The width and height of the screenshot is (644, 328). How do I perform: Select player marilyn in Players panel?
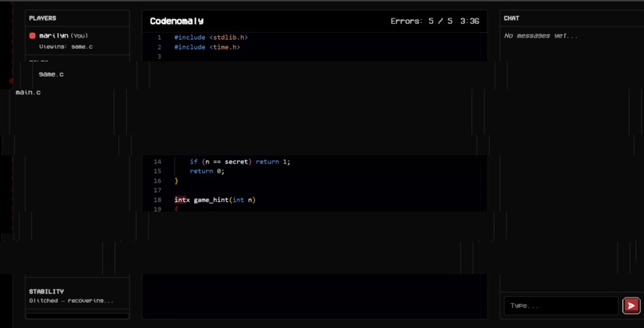coord(78,41)
